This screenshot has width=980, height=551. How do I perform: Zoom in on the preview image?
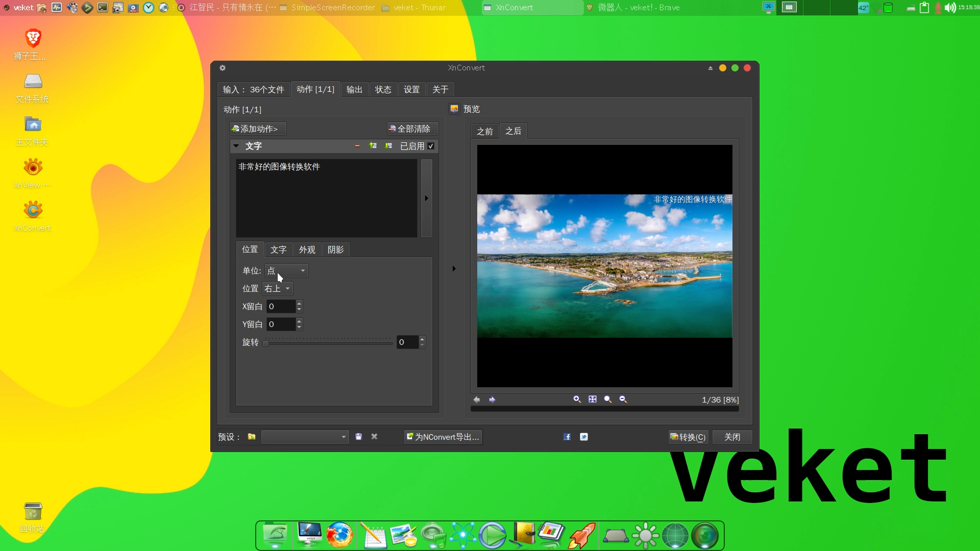point(577,399)
